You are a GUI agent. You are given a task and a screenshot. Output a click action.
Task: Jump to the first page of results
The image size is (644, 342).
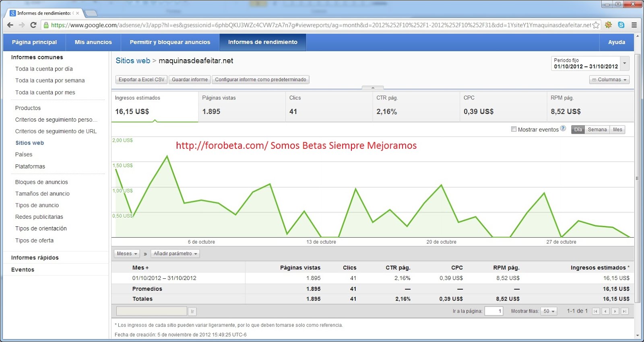[x=596, y=311]
